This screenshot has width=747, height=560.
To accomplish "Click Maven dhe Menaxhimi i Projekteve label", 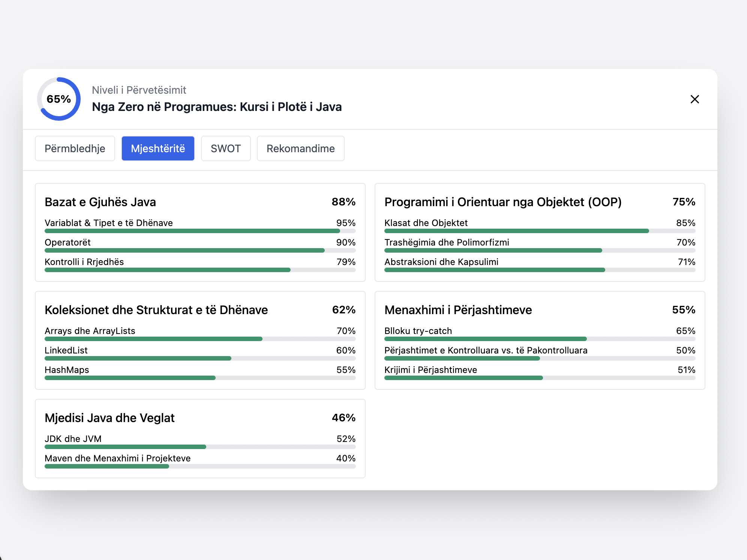I will (118, 458).
